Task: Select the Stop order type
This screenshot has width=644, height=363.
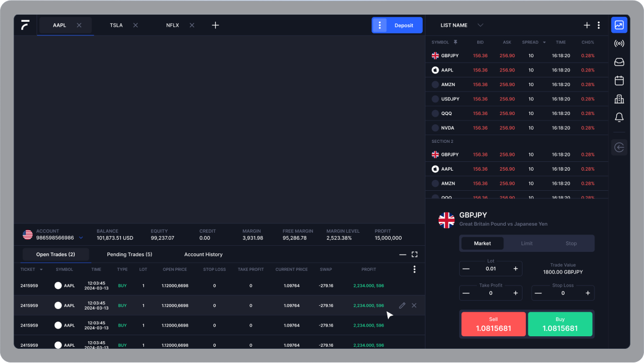Action: 571,244
